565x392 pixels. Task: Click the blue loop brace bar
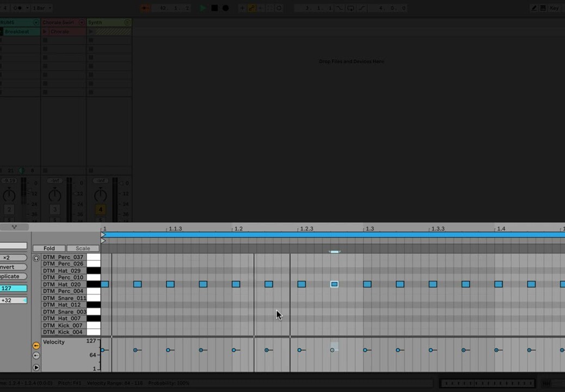click(x=335, y=235)
